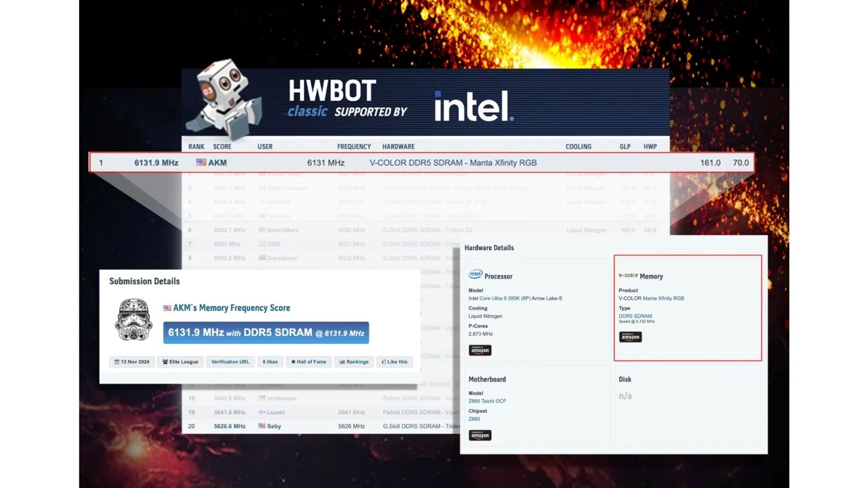Click V-COLOR DDR5 SDRAM - Manta Xfinity RGB hardware cell
The height and width of the screenshot is (488, 868).
pyautogui.click(x=453, y=163)
